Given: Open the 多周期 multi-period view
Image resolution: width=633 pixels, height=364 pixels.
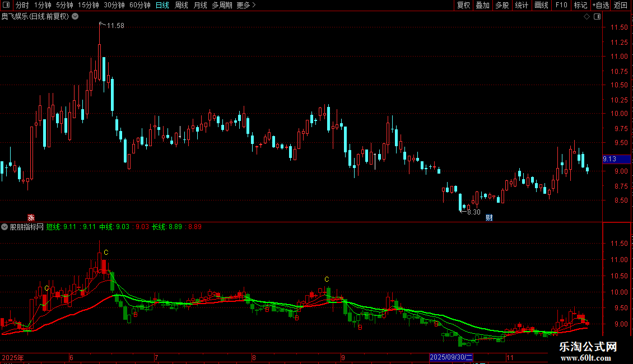Looking at the screenshot, I should click(x=222, y=5).
